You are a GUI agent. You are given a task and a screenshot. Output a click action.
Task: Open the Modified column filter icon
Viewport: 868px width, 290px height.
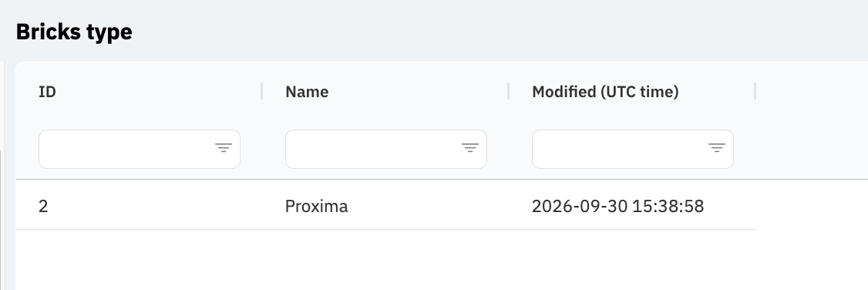pyautogui.click(x=716, y=148)
